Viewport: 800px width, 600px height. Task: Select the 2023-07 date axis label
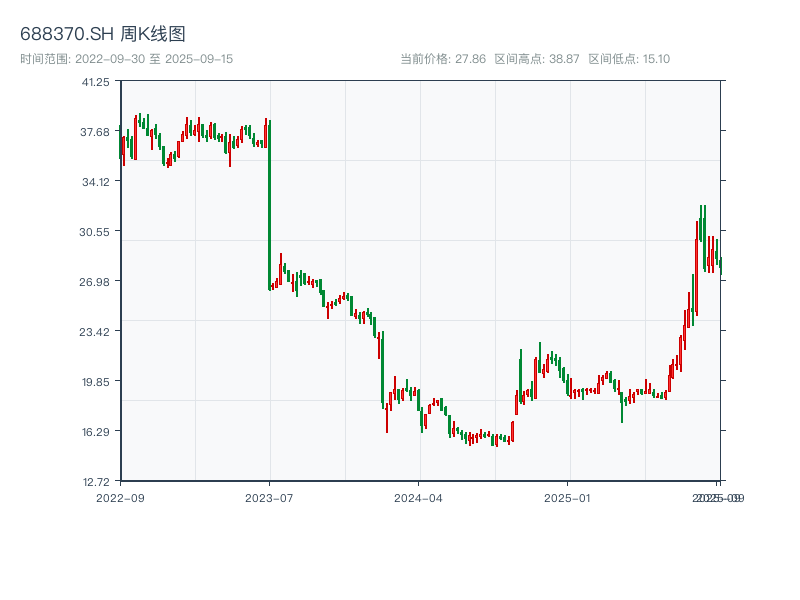pos(269,497)
